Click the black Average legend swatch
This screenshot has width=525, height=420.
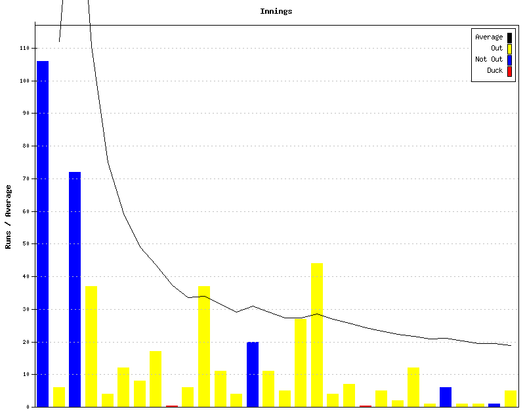[509, 37]
